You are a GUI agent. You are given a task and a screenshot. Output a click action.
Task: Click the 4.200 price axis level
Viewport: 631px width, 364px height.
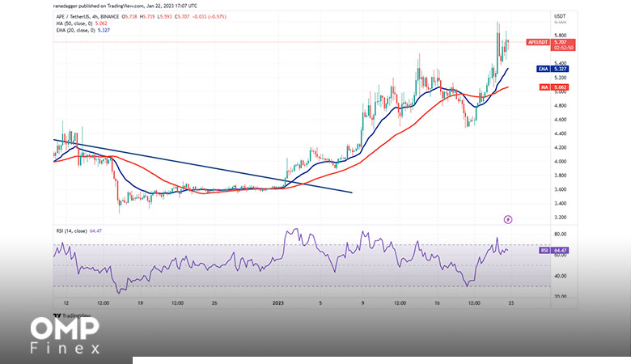(560, 147)
